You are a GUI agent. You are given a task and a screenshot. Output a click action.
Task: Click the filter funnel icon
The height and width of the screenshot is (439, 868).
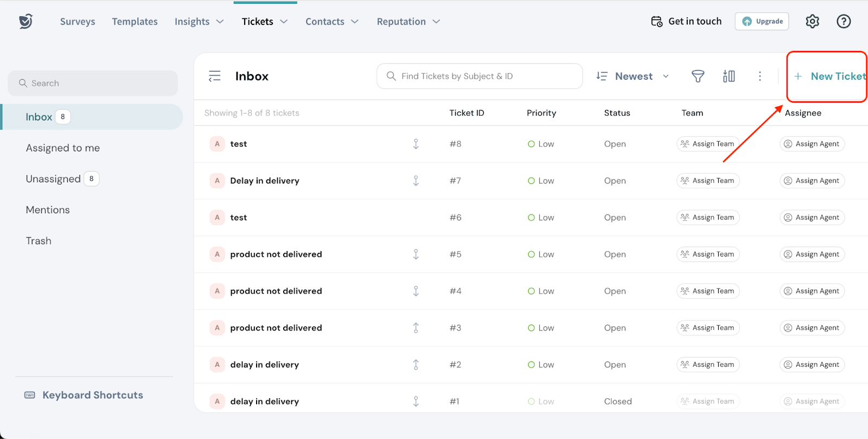(x=698, y=77)
